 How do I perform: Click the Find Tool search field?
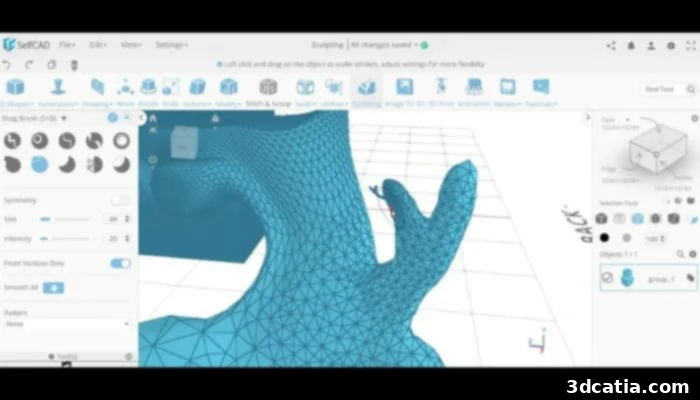coord(662,89)
